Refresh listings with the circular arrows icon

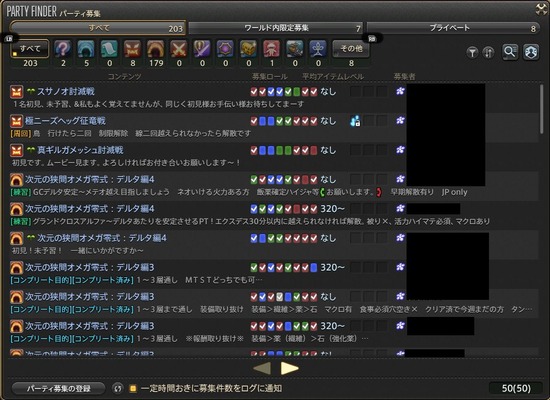(x=118, y=388)
